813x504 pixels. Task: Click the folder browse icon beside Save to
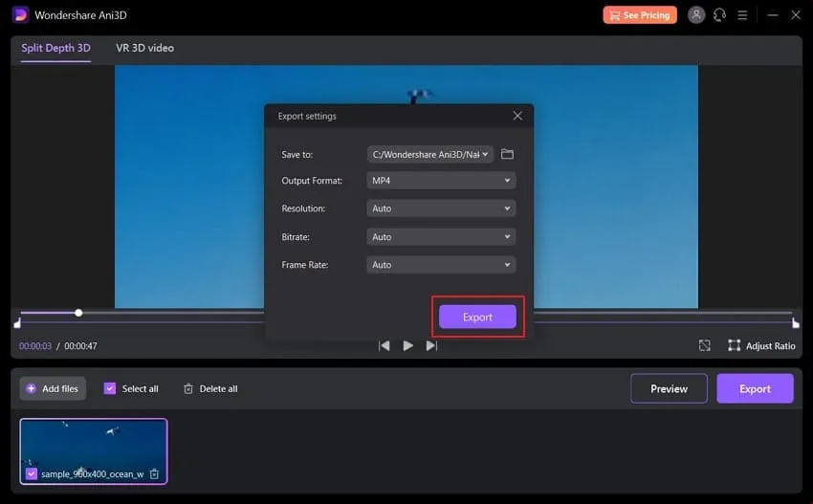click(x=508, y=154)
